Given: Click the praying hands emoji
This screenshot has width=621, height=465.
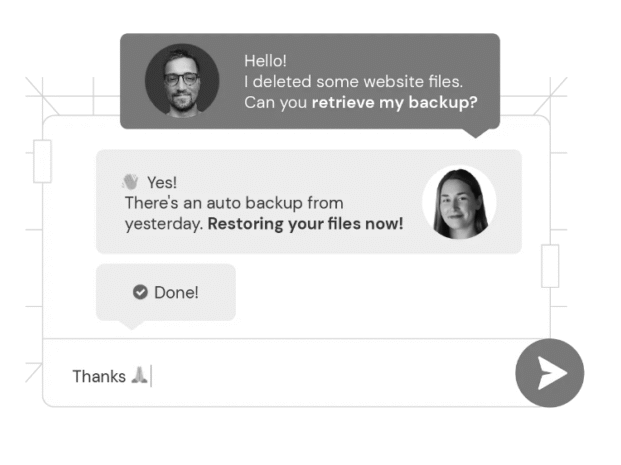Looking at the screenshot, I should pyautogui.click(x=139, y=376).
